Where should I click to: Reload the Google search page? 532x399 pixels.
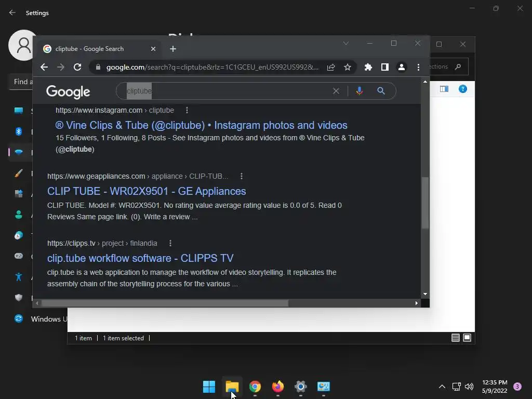(x=77, y=67)
